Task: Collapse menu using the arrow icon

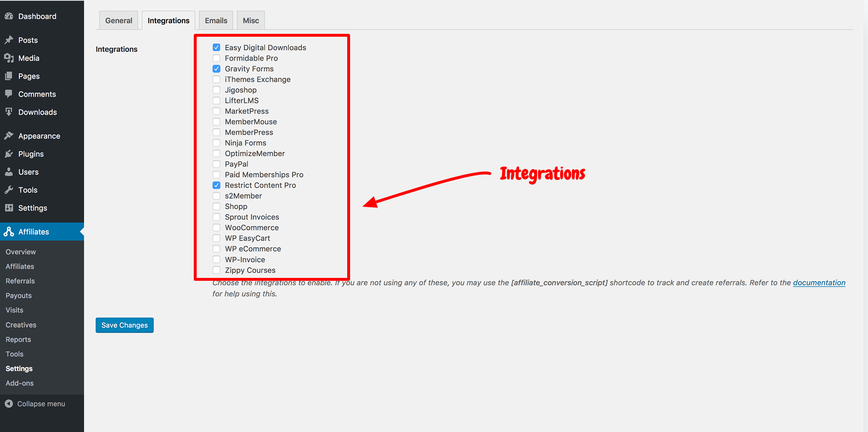Action: click(x=9, y=404)
